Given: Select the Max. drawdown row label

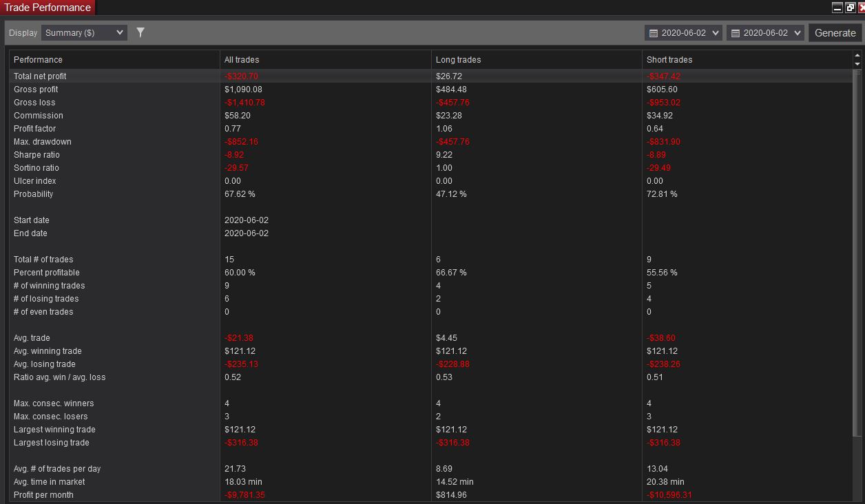Looking at the screenshot, I should coord(43,142).
